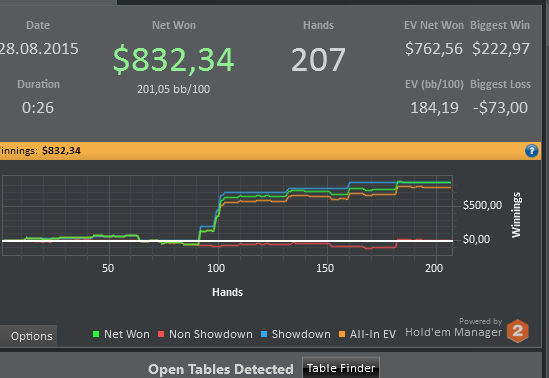Toggle the blue Showdown legend swatch

click(264, 334)
